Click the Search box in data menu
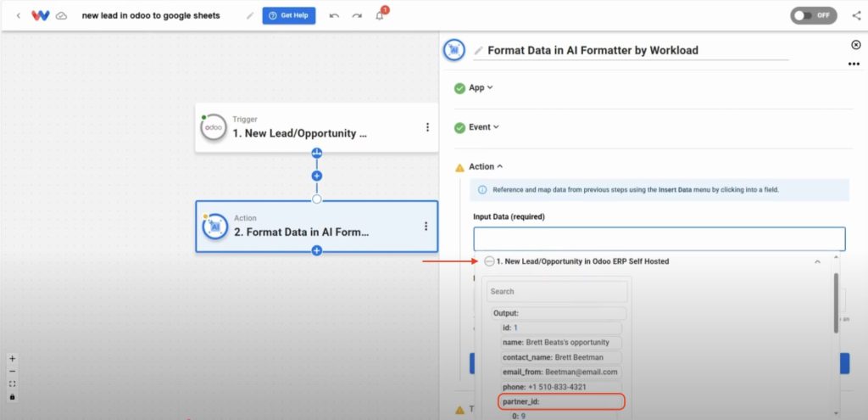868x420 pixels. 557,291
